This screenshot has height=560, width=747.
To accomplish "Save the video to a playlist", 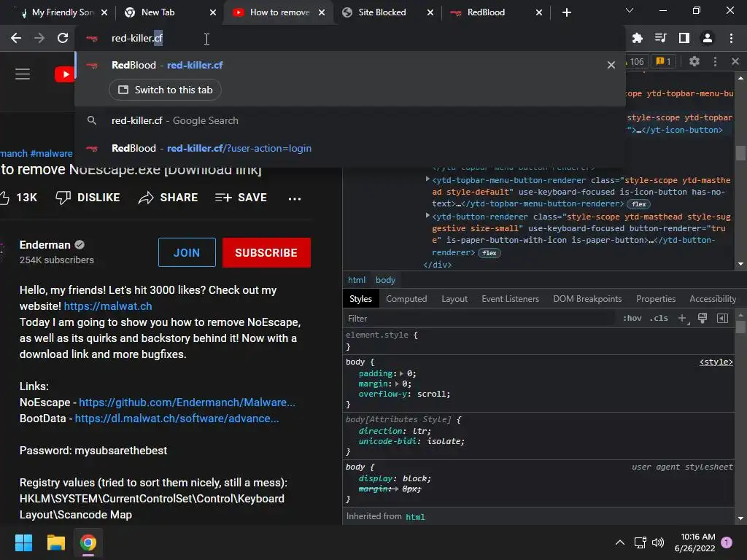I will tap(241, 198).
